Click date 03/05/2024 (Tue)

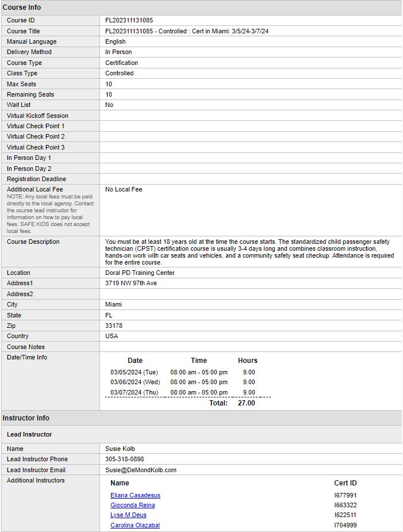(134, 372)
